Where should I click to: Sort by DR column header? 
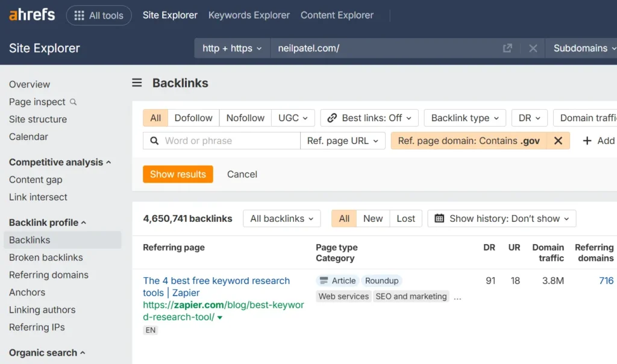(489, 248)
